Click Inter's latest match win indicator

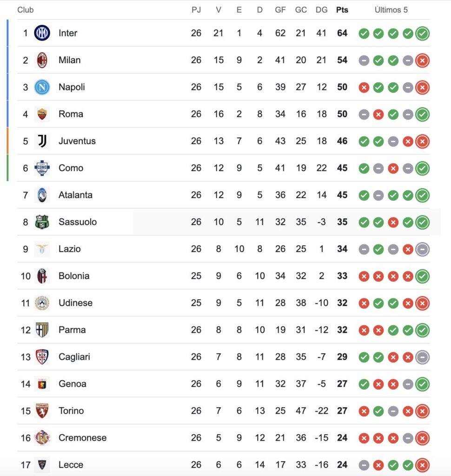[x=422, y=33]
